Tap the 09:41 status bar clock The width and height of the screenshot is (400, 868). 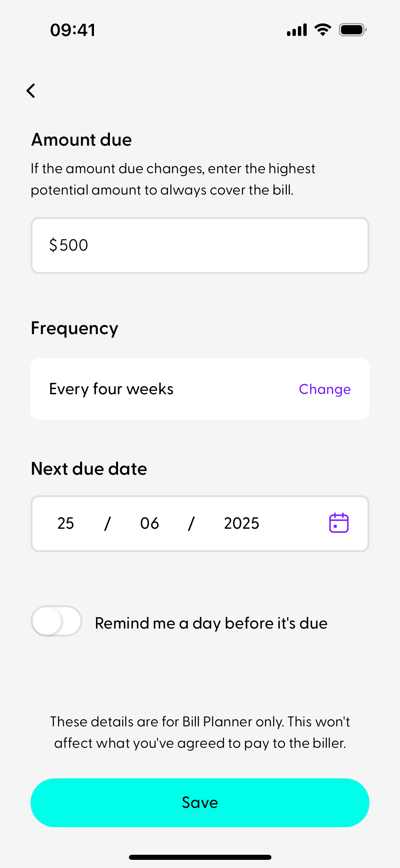73,30
